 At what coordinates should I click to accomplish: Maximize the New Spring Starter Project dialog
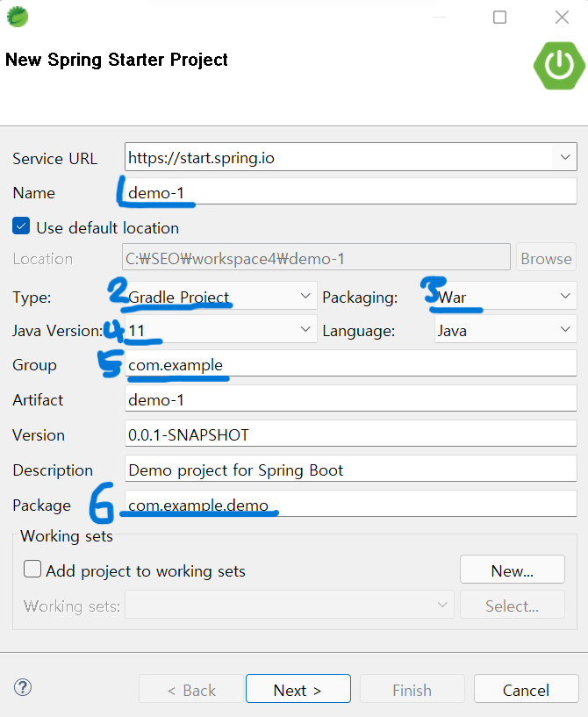499,18
